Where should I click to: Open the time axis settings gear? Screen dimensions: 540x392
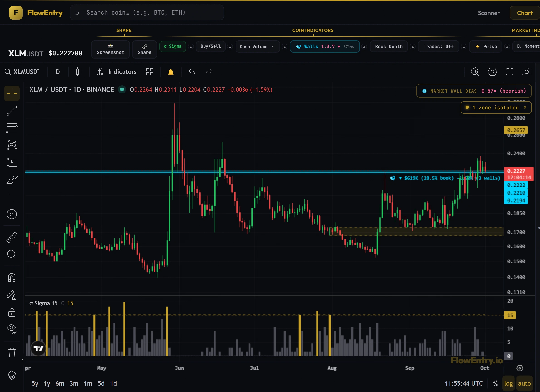point(520,368)
